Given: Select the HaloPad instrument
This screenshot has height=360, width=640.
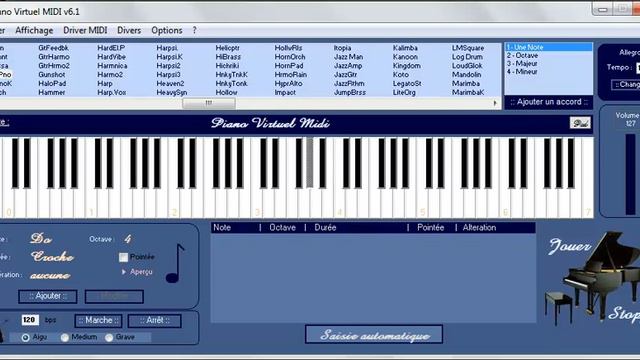Looking at the screenshot, I should [52, 84].
